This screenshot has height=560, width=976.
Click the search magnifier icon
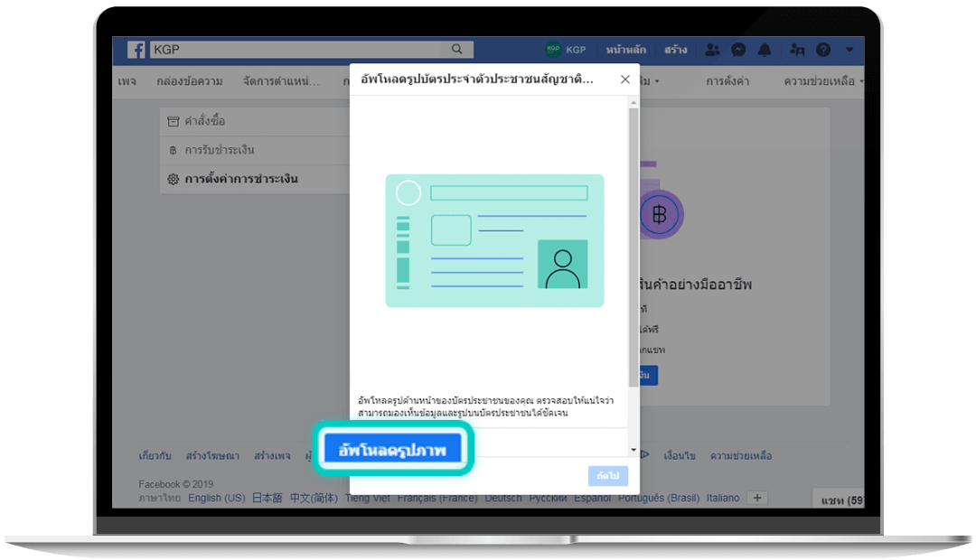tap(457, 50)
